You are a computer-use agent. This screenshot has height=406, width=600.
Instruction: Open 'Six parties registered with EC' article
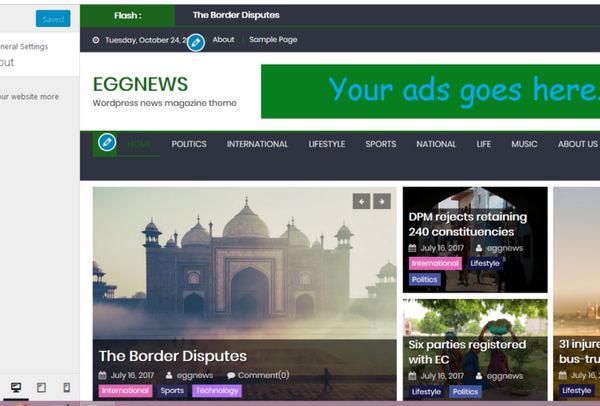465,351
